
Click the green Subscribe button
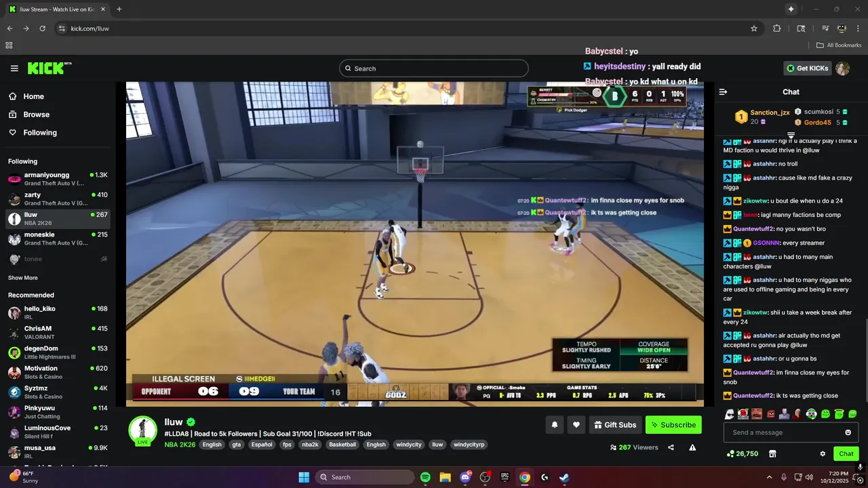pyautogui.click(x=673, y=425)
